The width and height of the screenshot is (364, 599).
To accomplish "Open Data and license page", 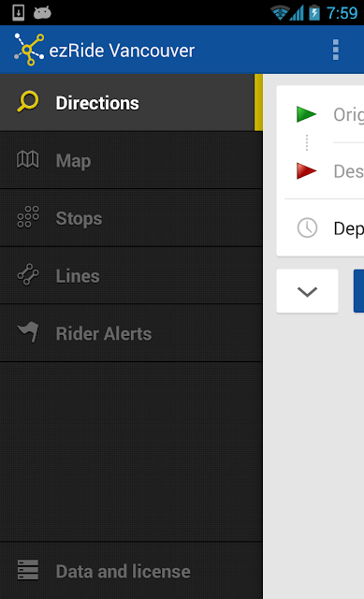I will point(131,571).
